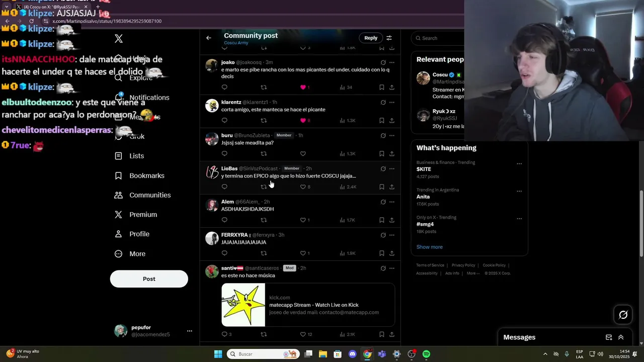Viewport: 644px width, 362px height.
Task: Open Lists from the sidebar
Action: [129, 156]
